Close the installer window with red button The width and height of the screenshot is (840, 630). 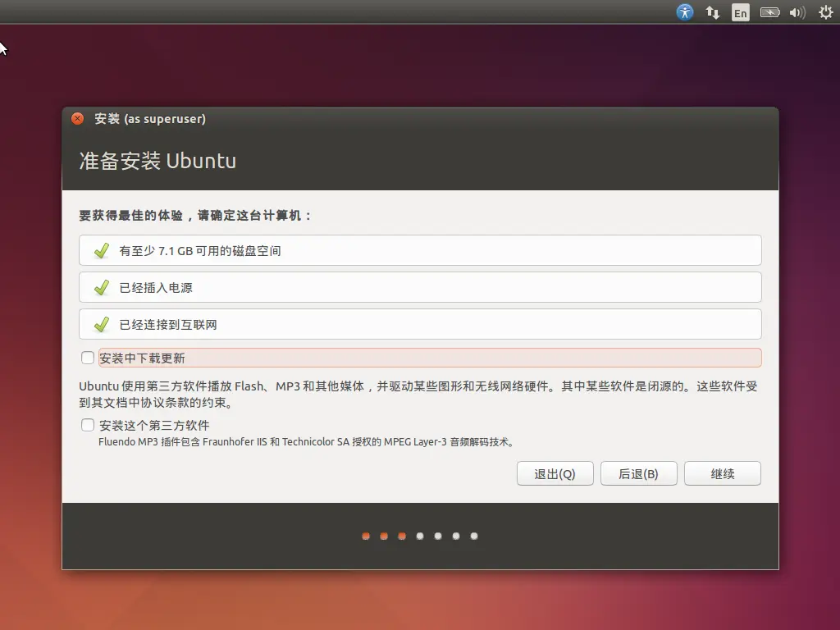pyautogui.click(x=78, y=118)
